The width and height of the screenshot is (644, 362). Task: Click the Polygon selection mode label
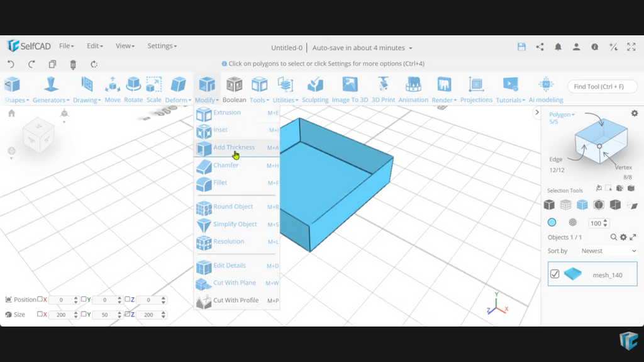click(562, 115)
